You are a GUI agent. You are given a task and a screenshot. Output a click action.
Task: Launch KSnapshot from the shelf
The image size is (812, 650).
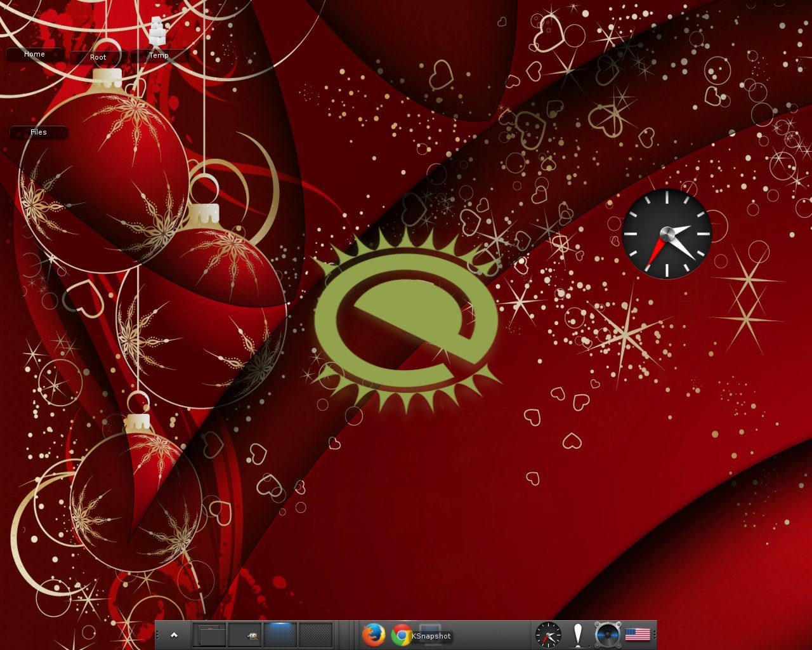(x=431, y=635)
